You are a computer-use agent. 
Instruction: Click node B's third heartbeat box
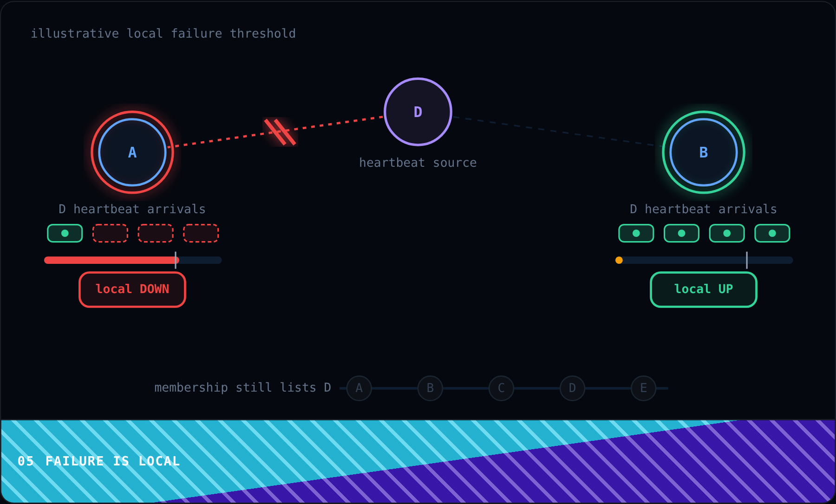[x=727, y=233]
